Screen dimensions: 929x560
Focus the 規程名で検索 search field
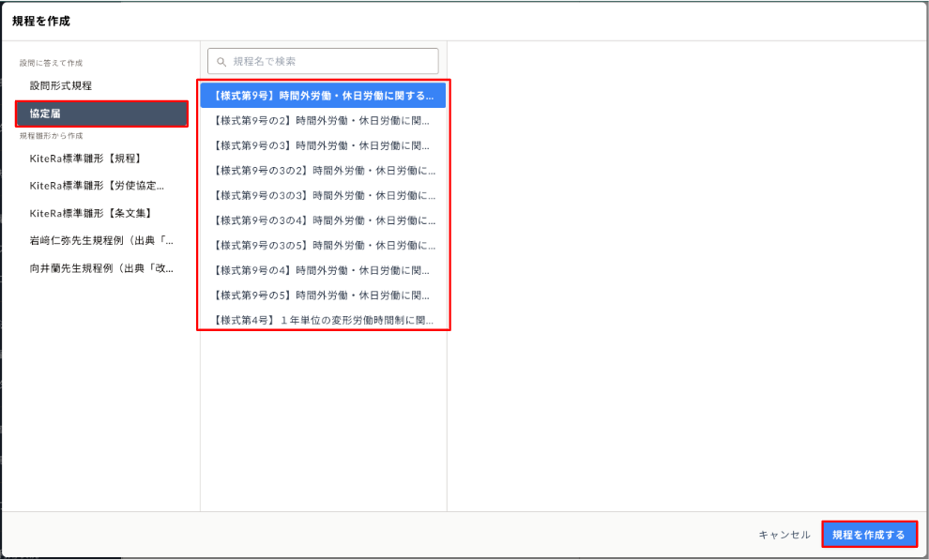coord(328,62)
